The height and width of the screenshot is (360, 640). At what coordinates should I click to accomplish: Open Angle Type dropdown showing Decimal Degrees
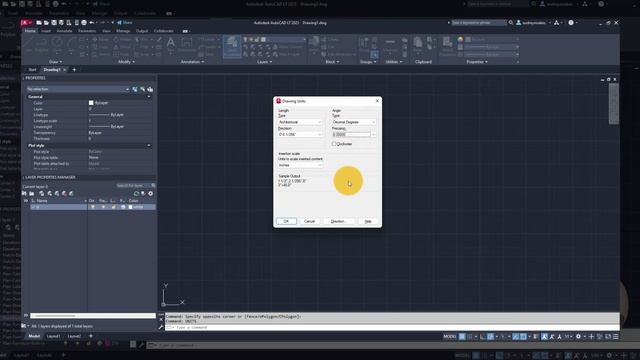point(353,122)
